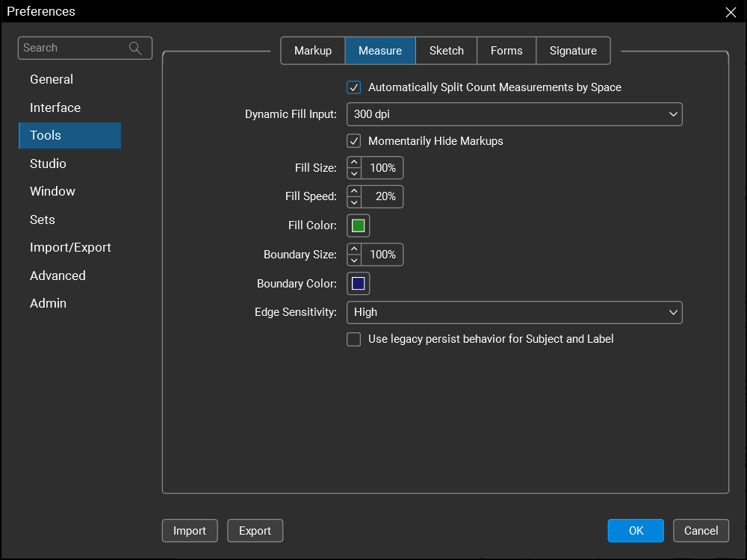Increase Boundary Size with up arrow
This screenshot has height=560, width=747.
[354, 249]
